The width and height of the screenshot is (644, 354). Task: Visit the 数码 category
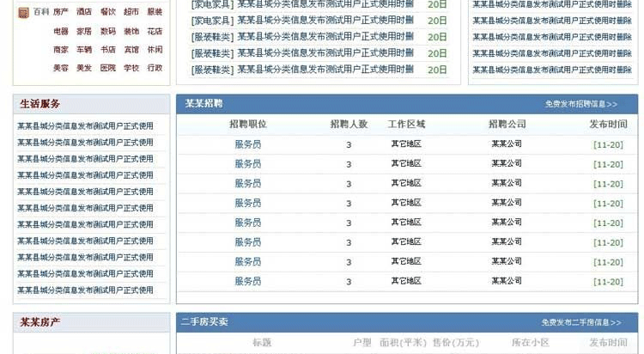(x=108, y=31)
